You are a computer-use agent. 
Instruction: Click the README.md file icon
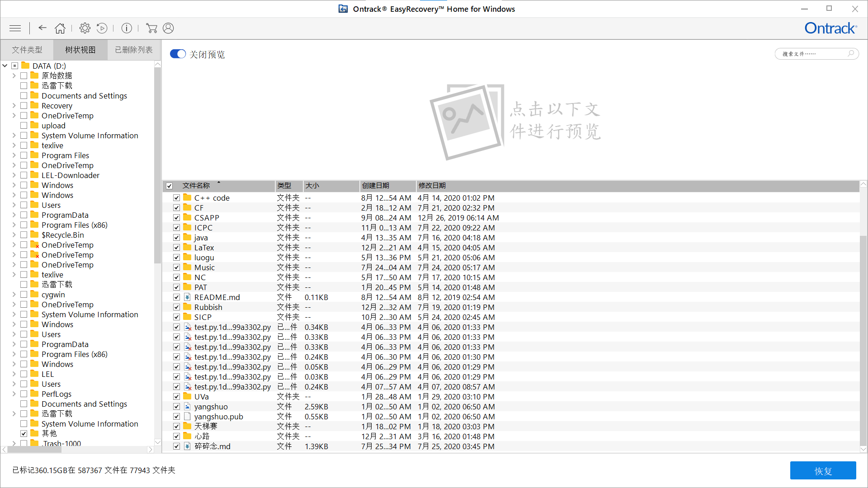(187, 297)
